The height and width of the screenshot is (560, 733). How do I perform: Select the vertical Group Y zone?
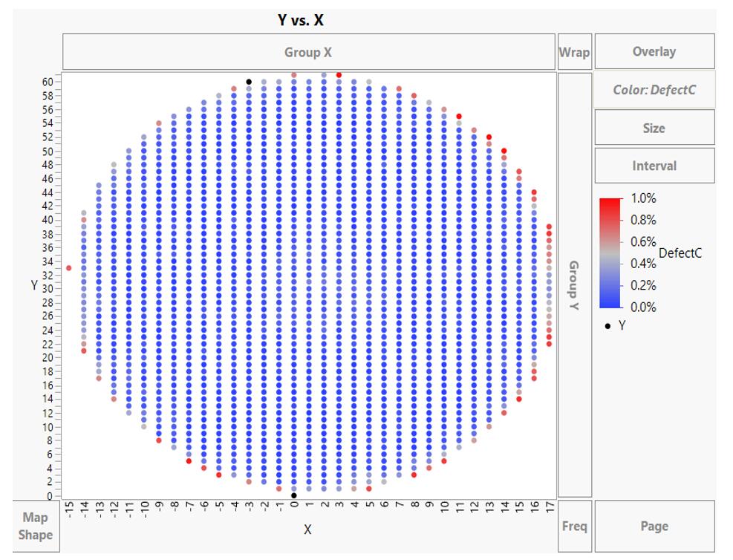pos(575,285)
